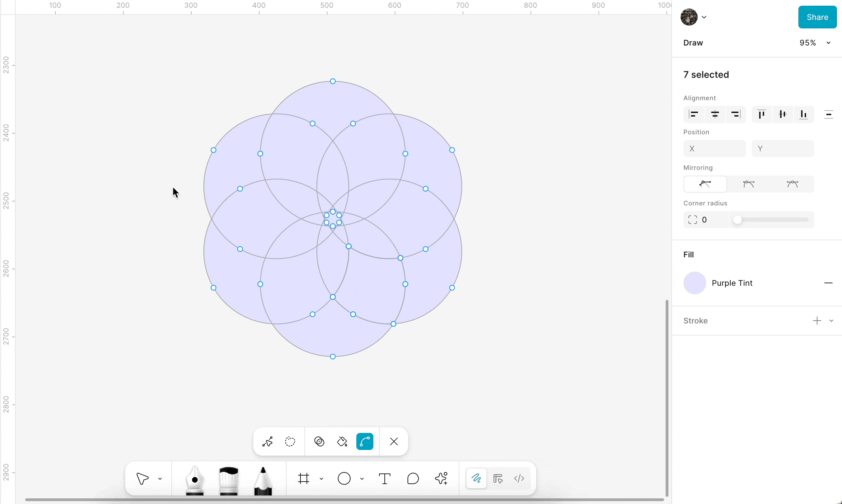Select the Lasso selection tool
842x504 pixels.
point(290,441)
